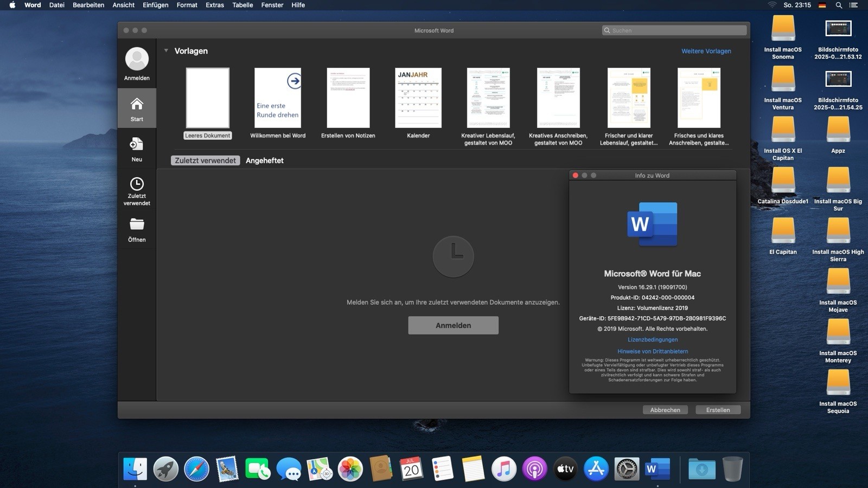Click the large Anmelden button
This screenshot has height=488, width=868.
click(454, 325)
